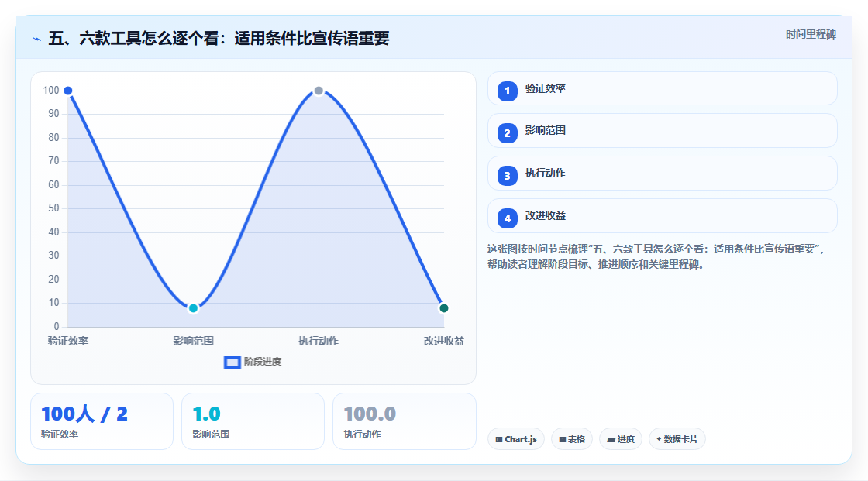Select milestone number 2 badge
This screenshot has width=868, height=481.
click(x=507, y=133)
